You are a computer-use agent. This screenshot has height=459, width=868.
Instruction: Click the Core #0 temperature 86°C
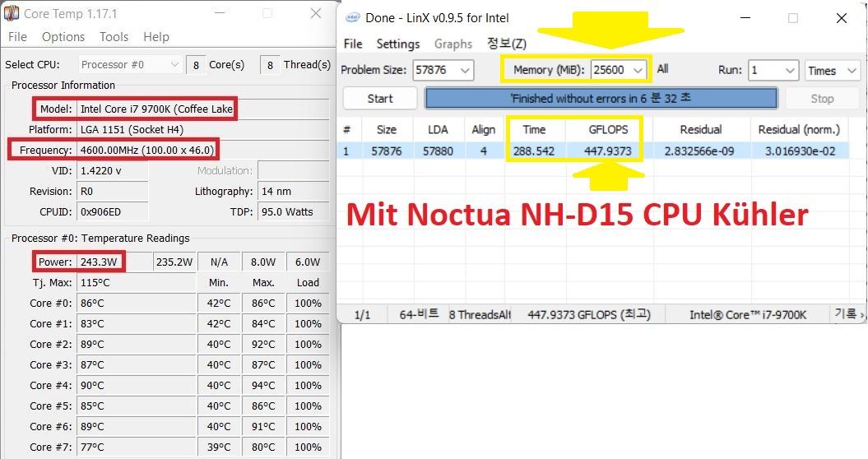[x=137, y=304]
